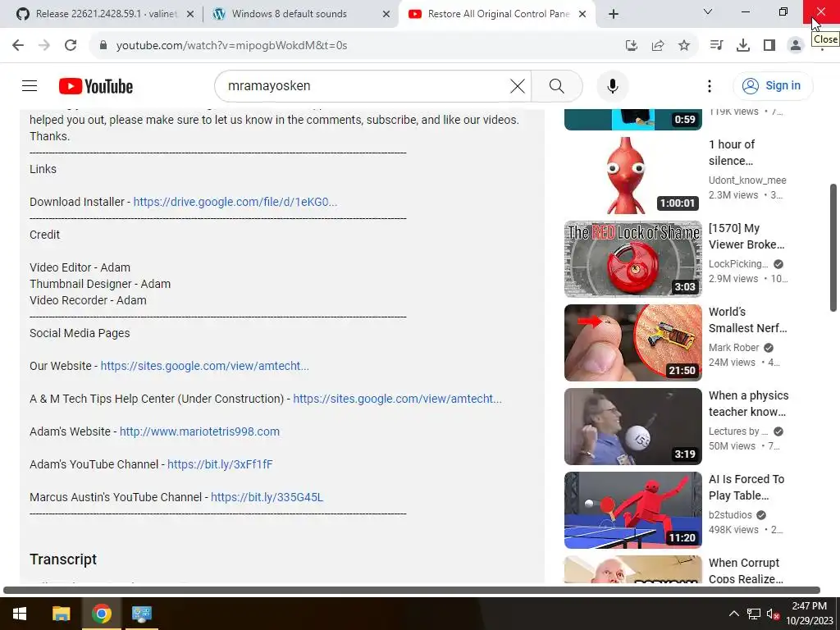Close the Release 22621 GitHub tab
This screenshot has height=630, width=840.
pos(190,14)
